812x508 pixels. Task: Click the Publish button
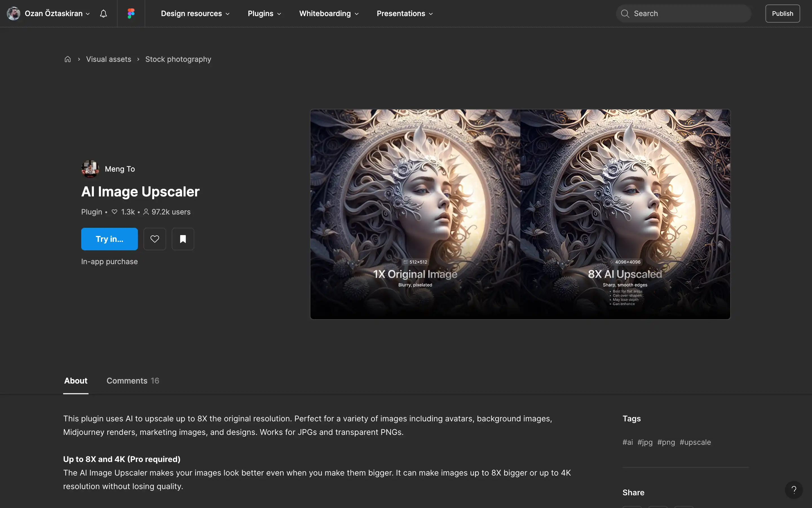click(782, 14)
